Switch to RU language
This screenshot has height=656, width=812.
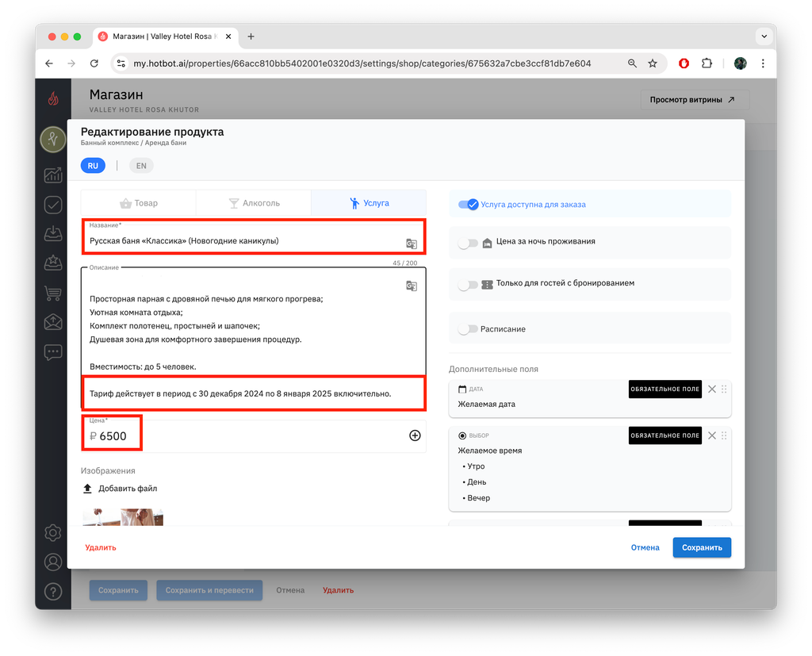coord(93,166)
